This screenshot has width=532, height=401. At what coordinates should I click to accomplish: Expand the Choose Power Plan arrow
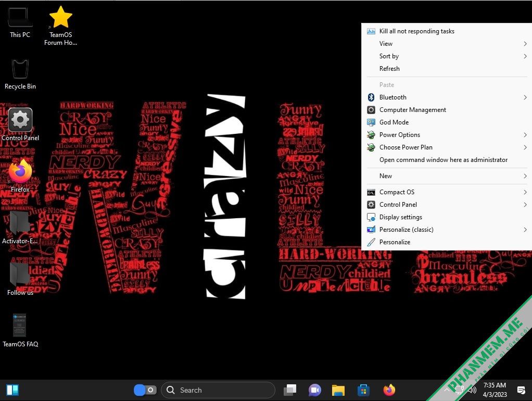point(525,147)
